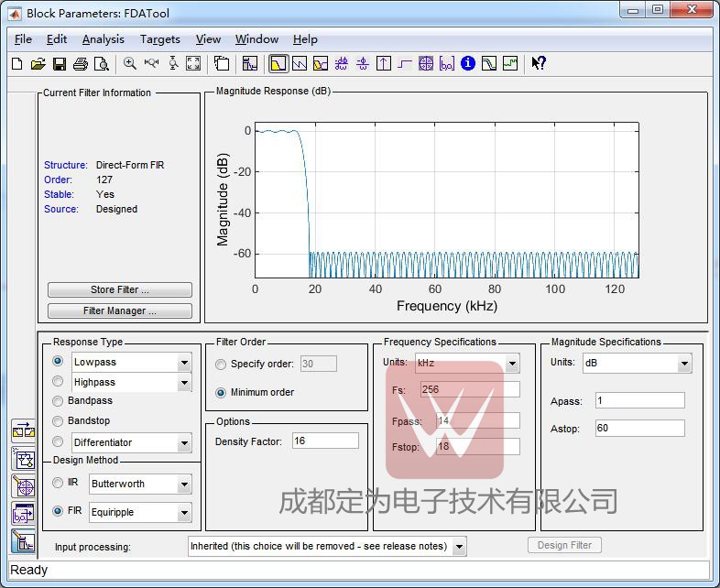720x588 pixels.
Task: Show the Round-off Noise Power Spectrum
Action: [510, 63]
